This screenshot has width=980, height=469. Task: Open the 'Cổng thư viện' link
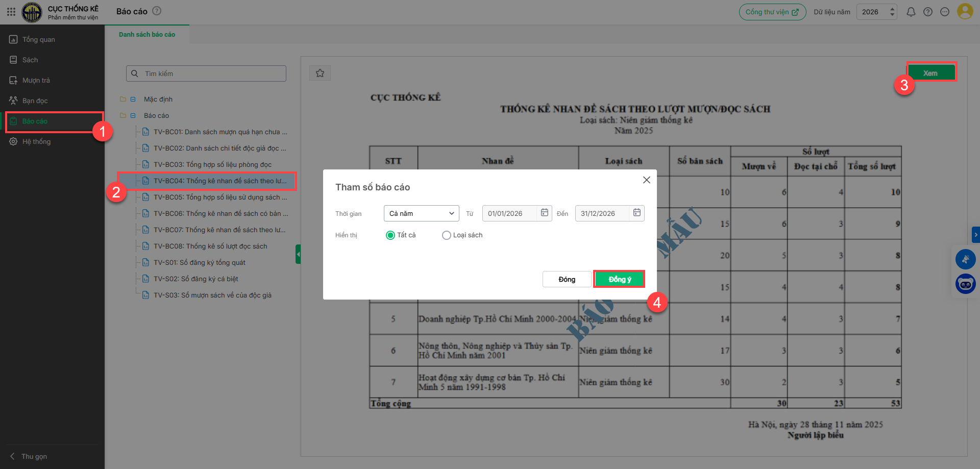coord(772,12)
